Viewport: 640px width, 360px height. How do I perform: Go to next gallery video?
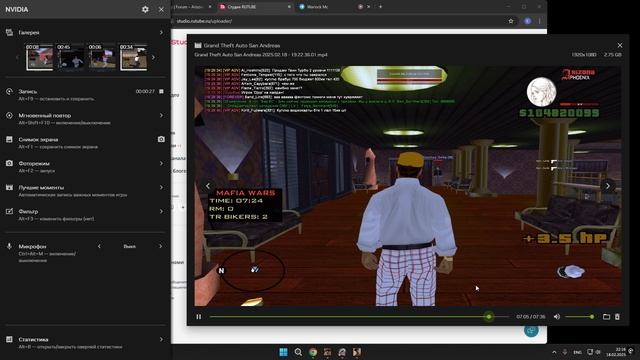tap(608, 186)
